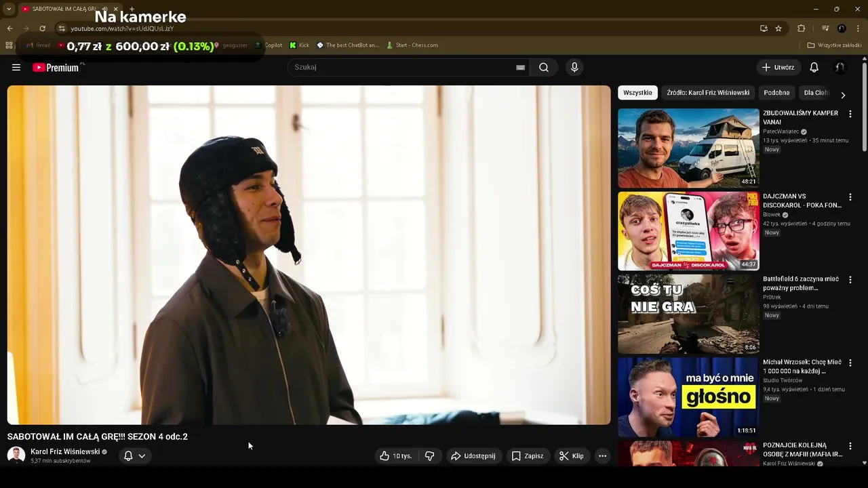This screenshot has height=488, width=868.
Task: Open Chrome apps grid in bookmarks bar
Action: tap(9, 45)
